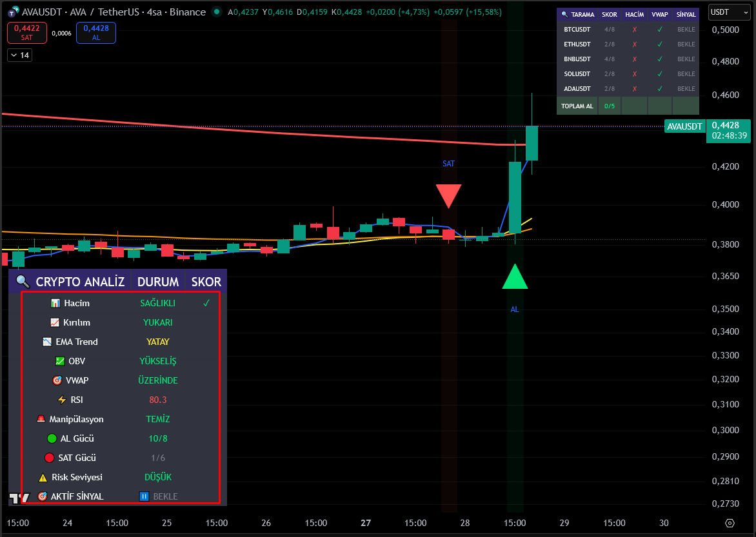The image size is (756, 537).
Task: Click the SİNYAL column header in scanner table
Action: click(x=686, y=14)
